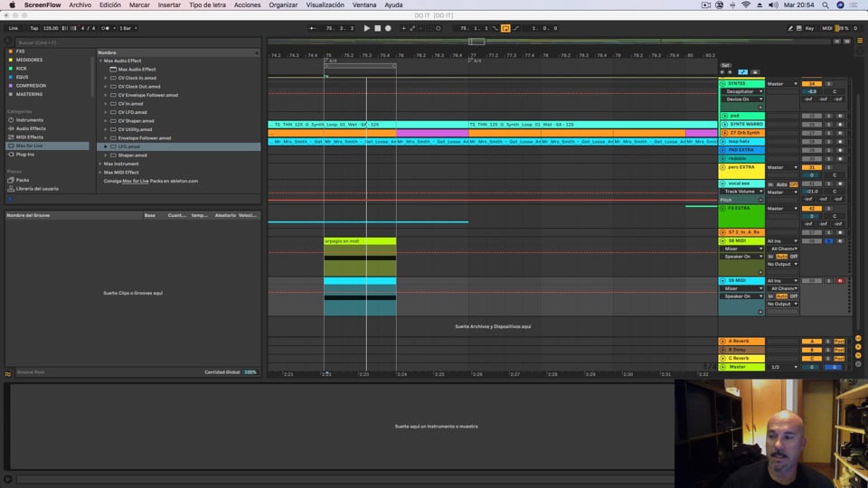Expand the Max Instrument folder
Image resolution: width=868 pixels, height=488 pixels.
click(100, 164)
